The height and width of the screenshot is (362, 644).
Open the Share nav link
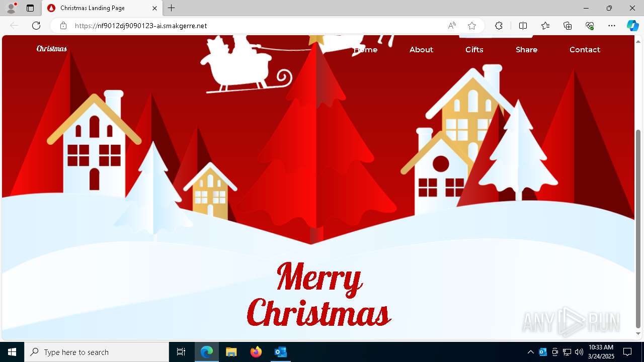tap(527, 50)
